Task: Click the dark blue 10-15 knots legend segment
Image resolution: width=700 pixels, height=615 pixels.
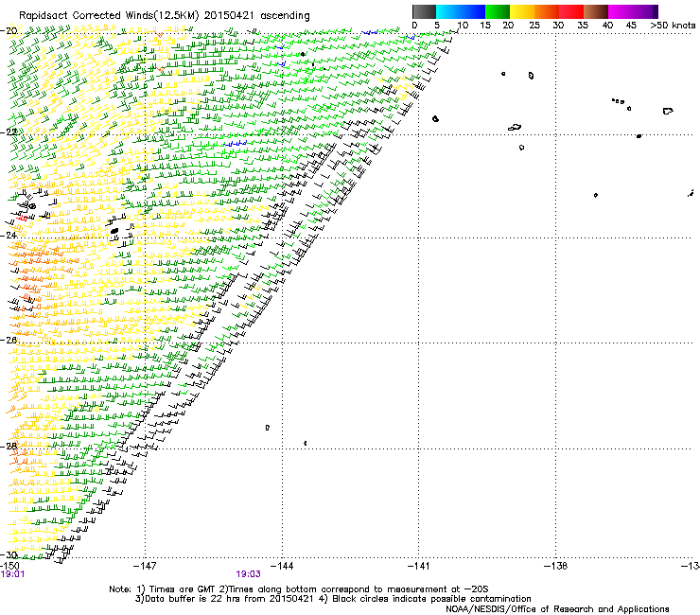Action: pyautogui.click(x=473, y=11)
